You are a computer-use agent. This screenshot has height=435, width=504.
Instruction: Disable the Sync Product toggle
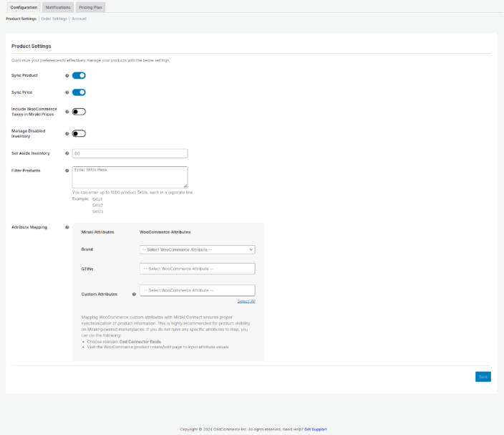[x=79, y=75]
